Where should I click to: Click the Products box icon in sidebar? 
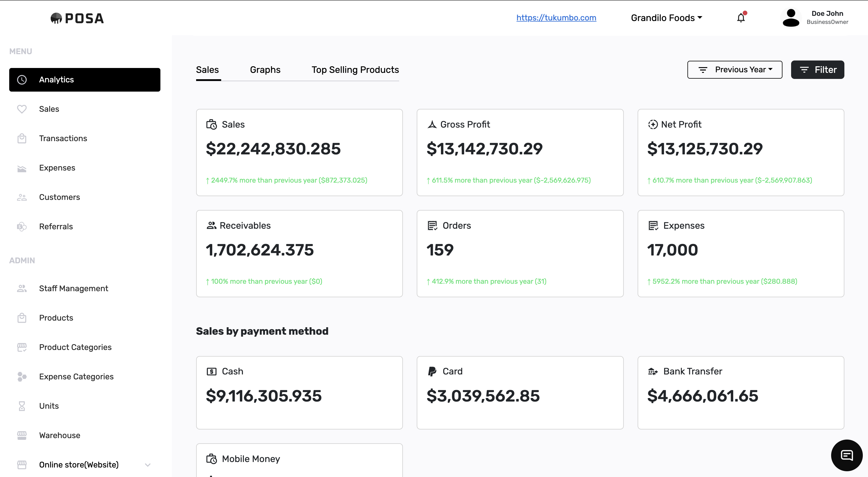pyautogui.click(x=22, y=317)
